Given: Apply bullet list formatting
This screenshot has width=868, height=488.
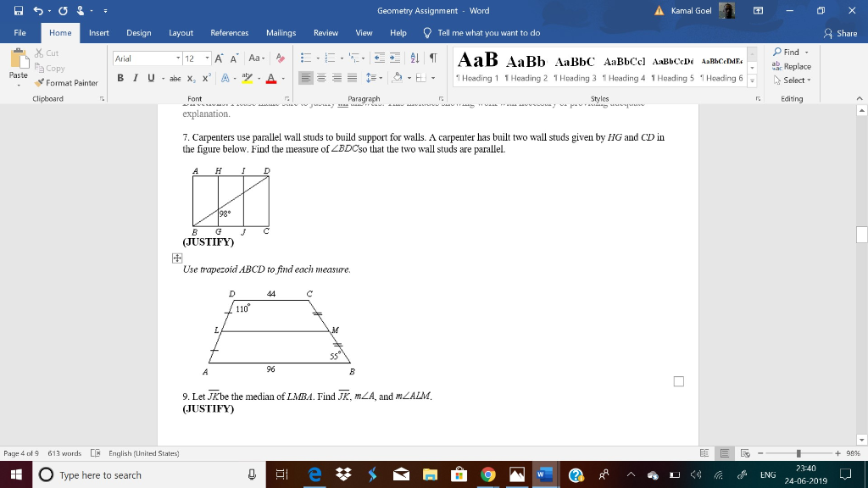Looking at the screenshot, I should [304, 58].
